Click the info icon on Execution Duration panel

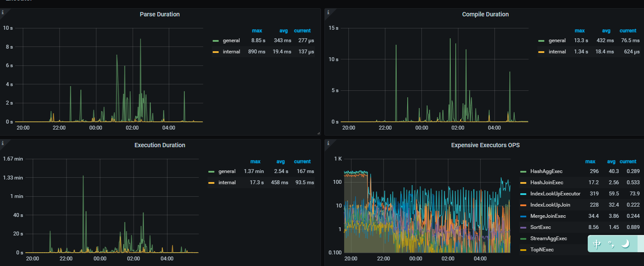click(x=3, y=143)
